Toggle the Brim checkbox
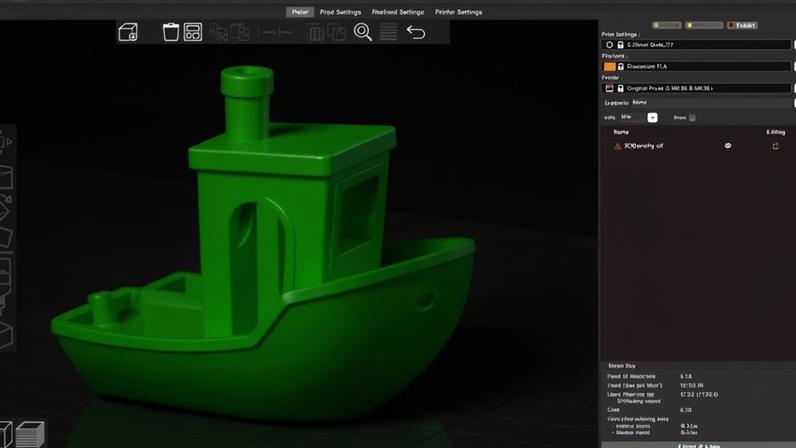This screenshot has width=796, height=448. point(692,118)
